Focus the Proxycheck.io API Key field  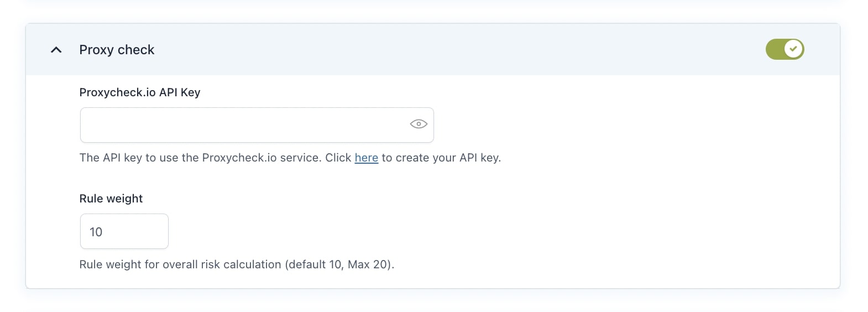point(257,125)
